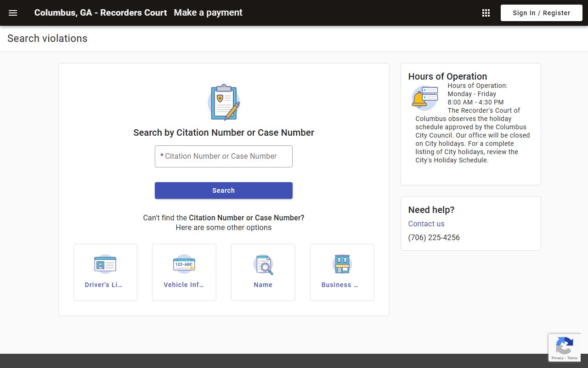Click the Name search magnifier icon

click(x=263, y=264)
